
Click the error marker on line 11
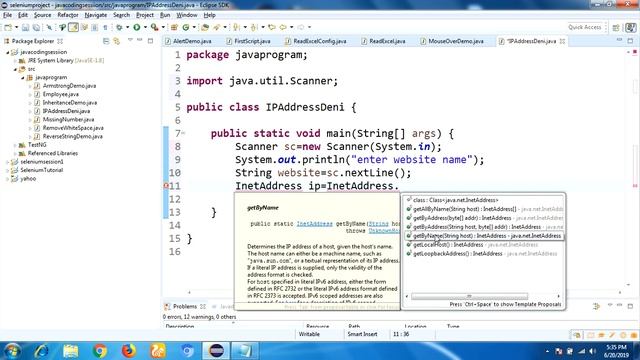(x=166, y=186)
